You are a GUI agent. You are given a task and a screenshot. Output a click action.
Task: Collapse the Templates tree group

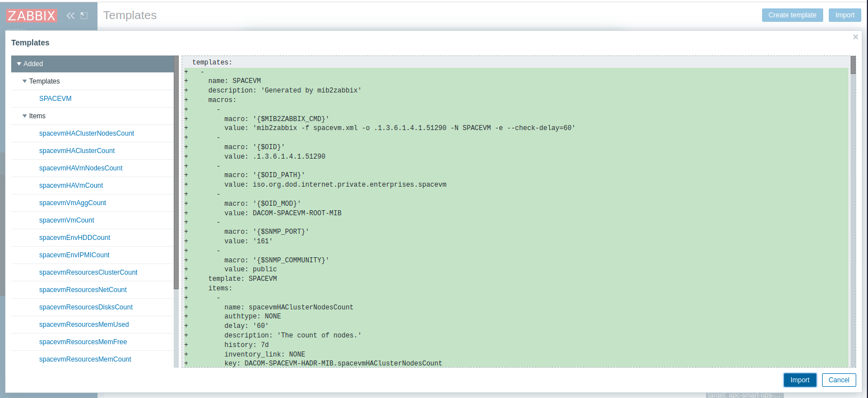pos(25,81)
